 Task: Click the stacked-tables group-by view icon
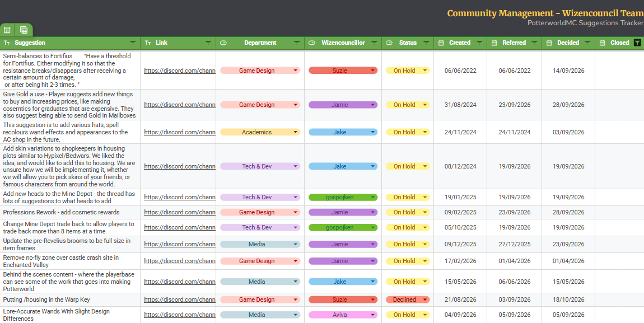(x=24, y=30)
